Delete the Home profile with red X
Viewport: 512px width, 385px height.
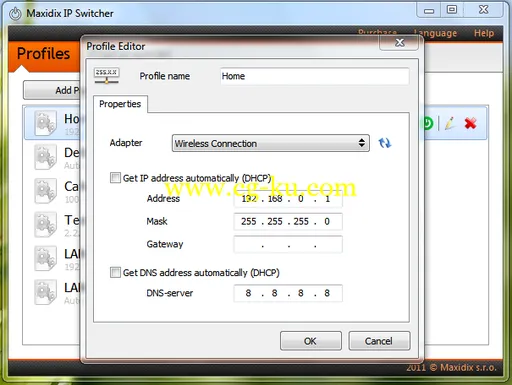(470, 123)
